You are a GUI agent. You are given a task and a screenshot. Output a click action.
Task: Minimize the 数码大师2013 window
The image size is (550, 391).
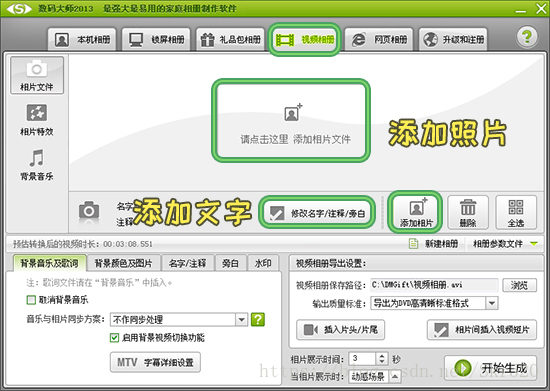click(x=521, y=11)
